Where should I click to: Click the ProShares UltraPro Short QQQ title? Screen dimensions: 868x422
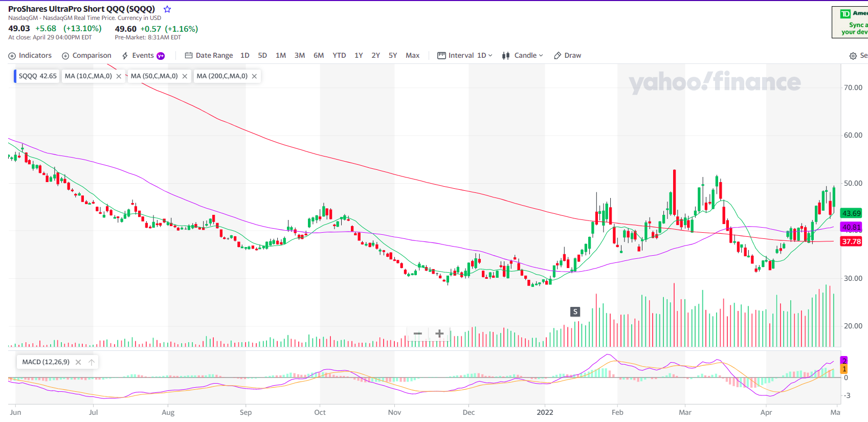[x=81, y=9]
